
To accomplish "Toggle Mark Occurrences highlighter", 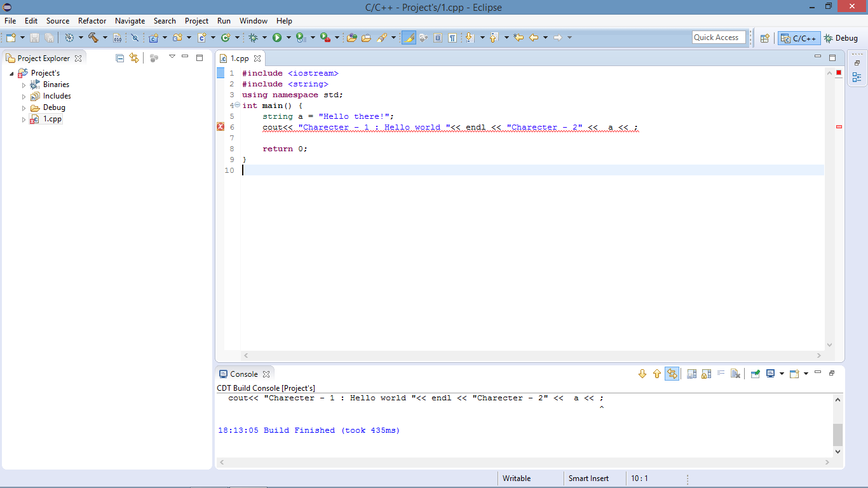I will 409,37.
